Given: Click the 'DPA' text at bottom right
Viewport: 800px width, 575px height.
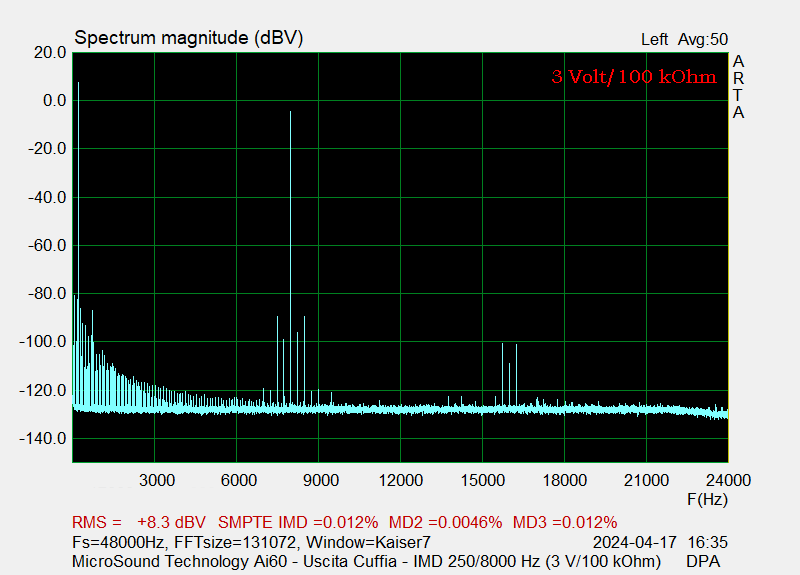Looking at the screenshot, I should [x=703, y=561].
